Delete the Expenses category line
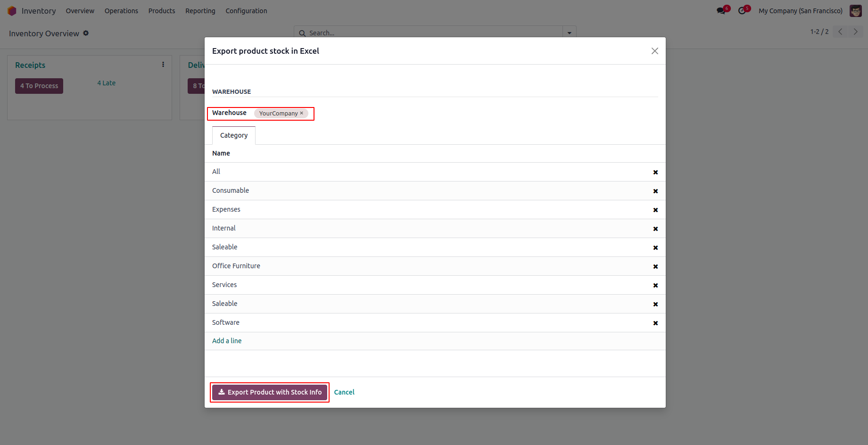The height and width of the screenshot is (445, 868). 655,210
